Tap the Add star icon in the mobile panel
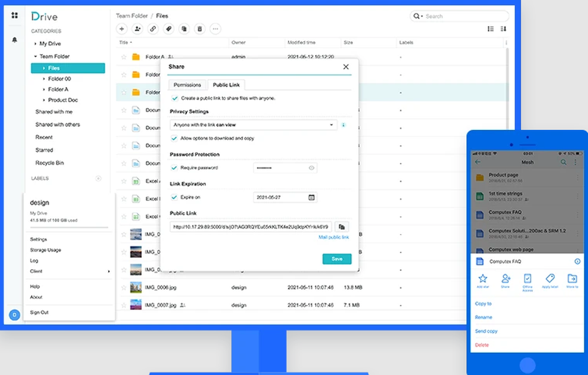This screenshot has height=375, width=588. (x=482, y=277)
